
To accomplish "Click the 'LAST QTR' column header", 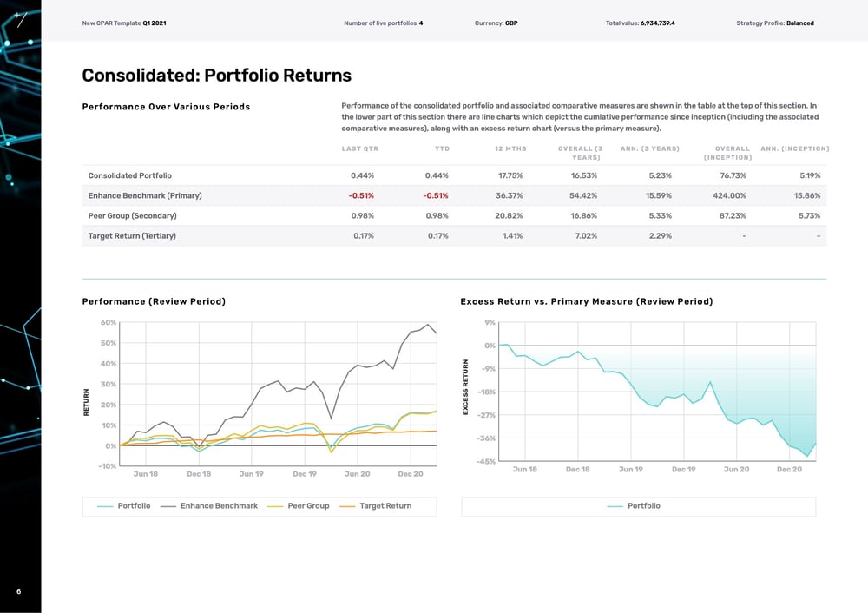I will point(360,149).
